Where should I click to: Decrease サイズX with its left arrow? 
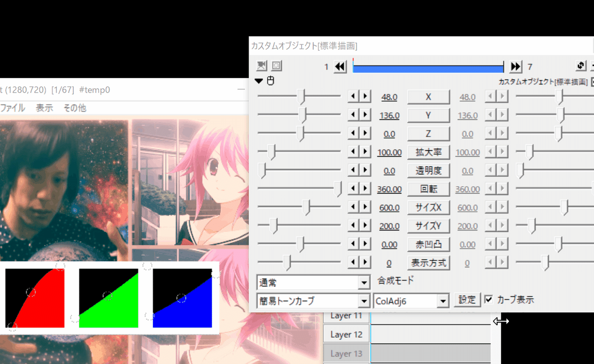pyautogui.click(x=353, y=207)
